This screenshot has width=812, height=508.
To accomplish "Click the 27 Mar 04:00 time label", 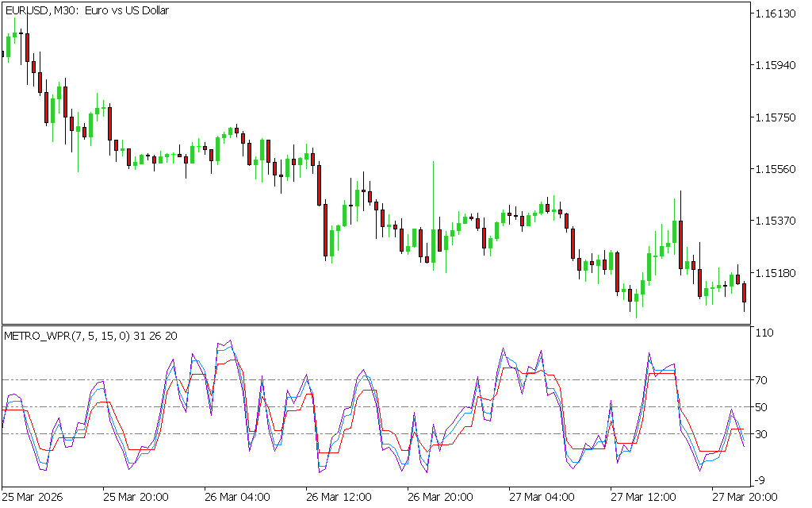I will coord(541,497).
